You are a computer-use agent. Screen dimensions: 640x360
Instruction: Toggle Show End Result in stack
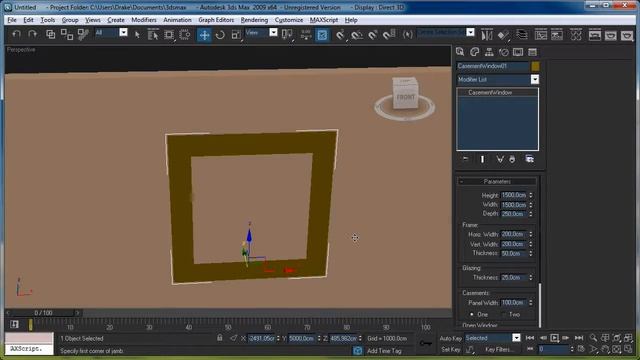pyautogui.click(x=482, y=159)
